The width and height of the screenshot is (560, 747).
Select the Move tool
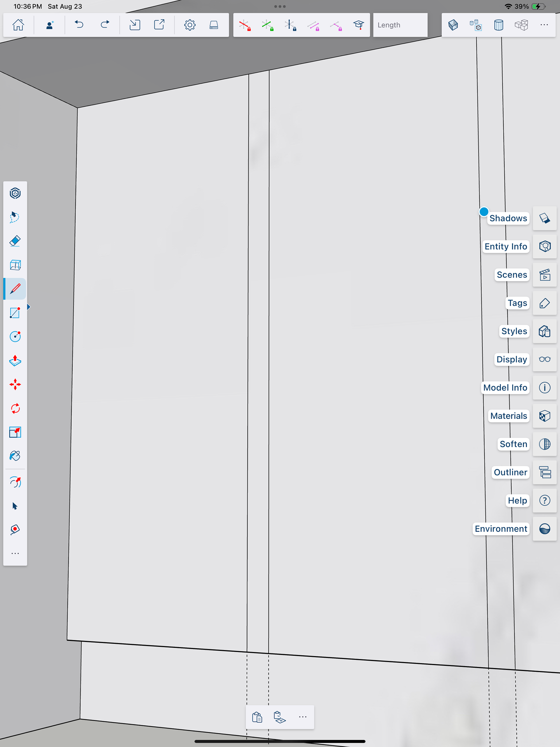15,384
